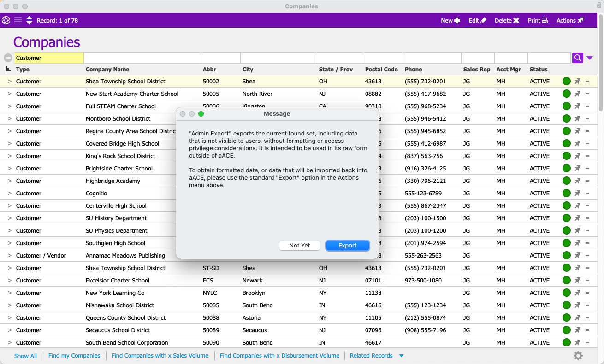Click the Status filter field

(x=549, y=58)
